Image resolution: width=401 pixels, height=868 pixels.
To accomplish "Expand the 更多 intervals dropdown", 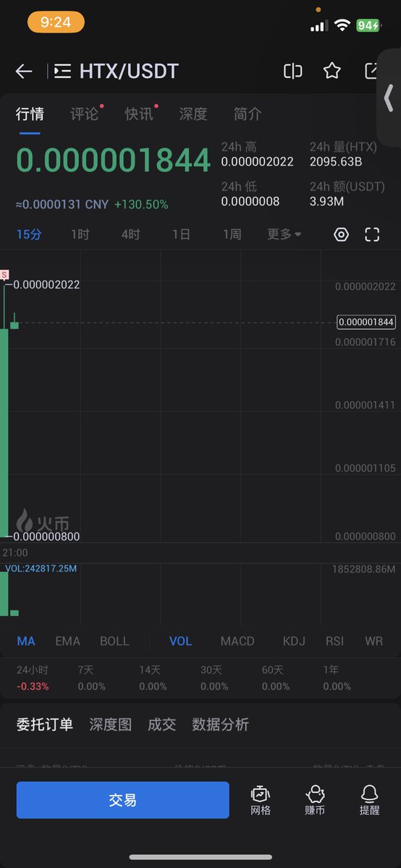I will (x=284, y=234).
